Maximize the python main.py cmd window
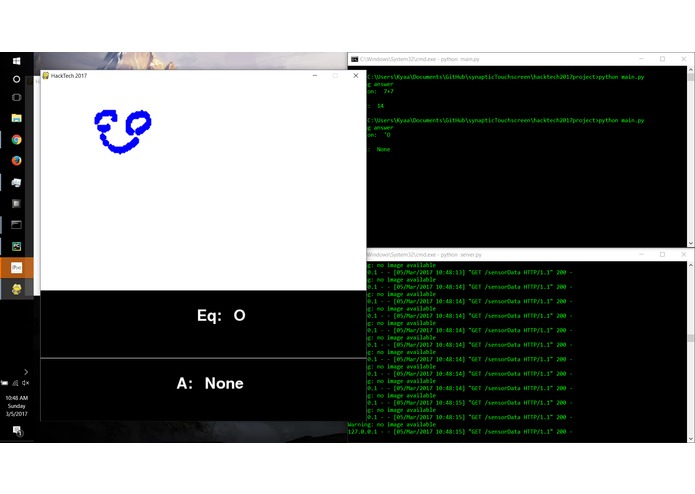This screenshot has width=695, height=494. 662,59
